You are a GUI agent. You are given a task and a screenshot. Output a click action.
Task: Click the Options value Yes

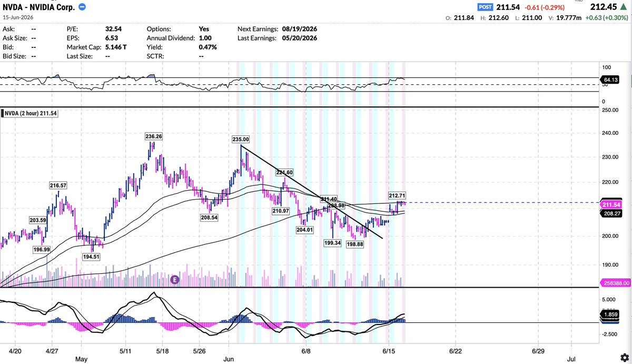(204, 29)
